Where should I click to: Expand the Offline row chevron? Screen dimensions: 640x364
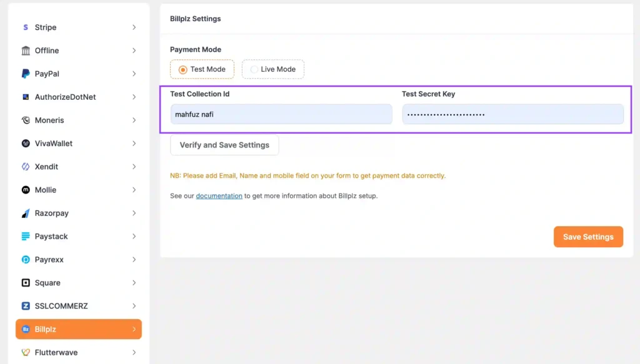(134, 51)
